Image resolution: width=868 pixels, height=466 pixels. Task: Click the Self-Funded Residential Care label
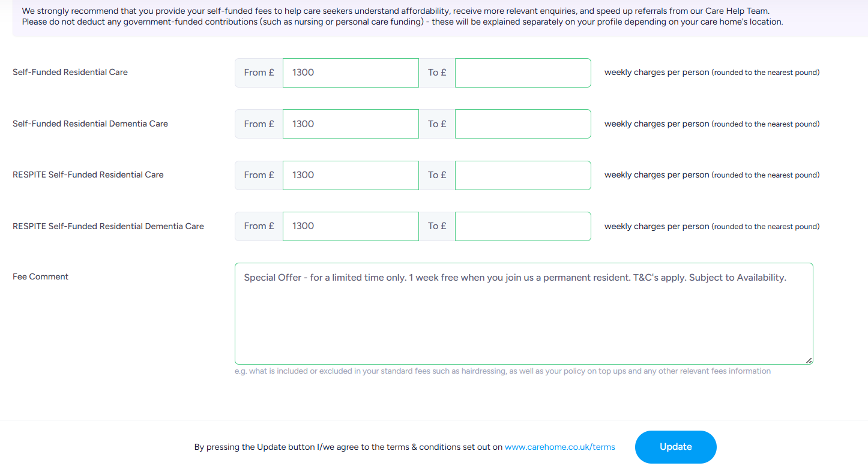tap(70, 72)
